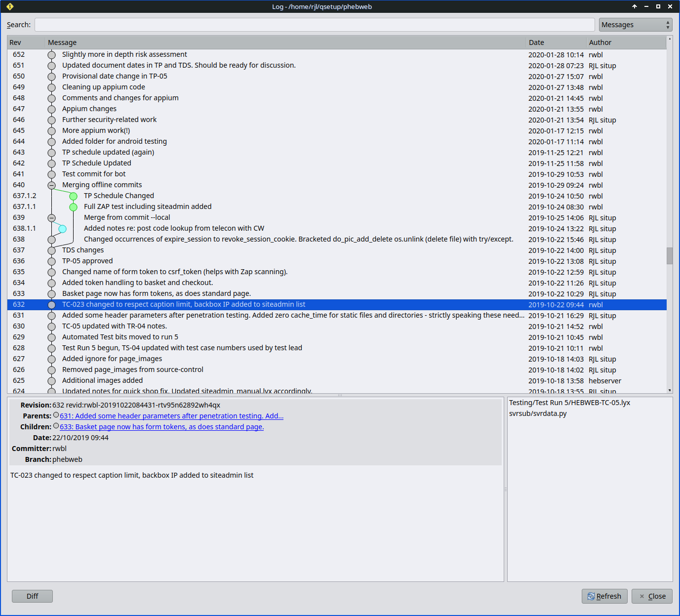680x616 pixels.
Task: Click the circle icon beside Children link
Action: (56, 426)
